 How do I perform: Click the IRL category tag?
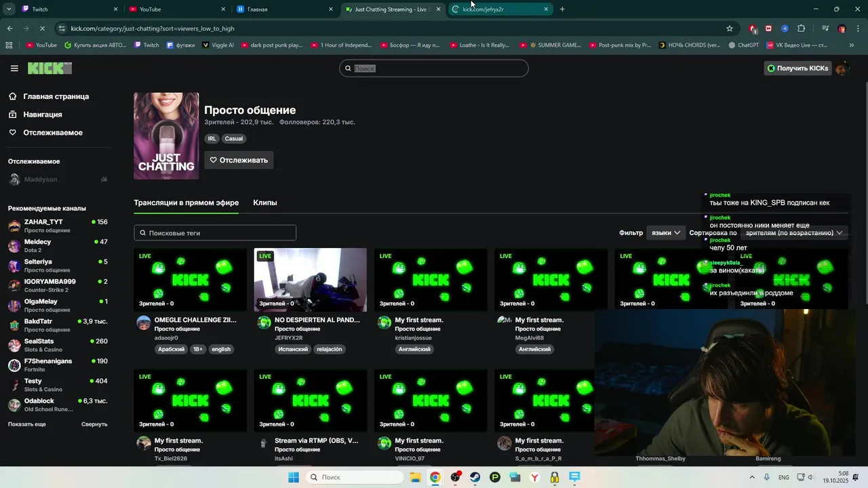click(212, 139)
